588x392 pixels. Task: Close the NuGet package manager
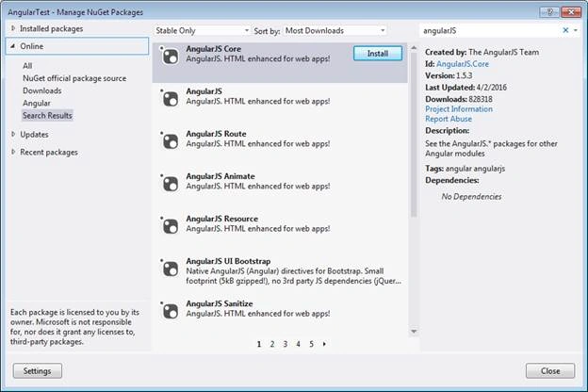click(x=550, y=370)
